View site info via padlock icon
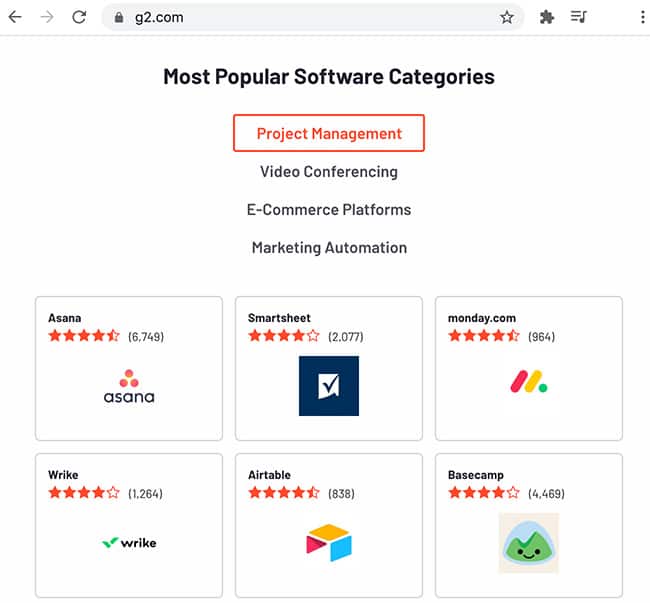 click(119, 17)
